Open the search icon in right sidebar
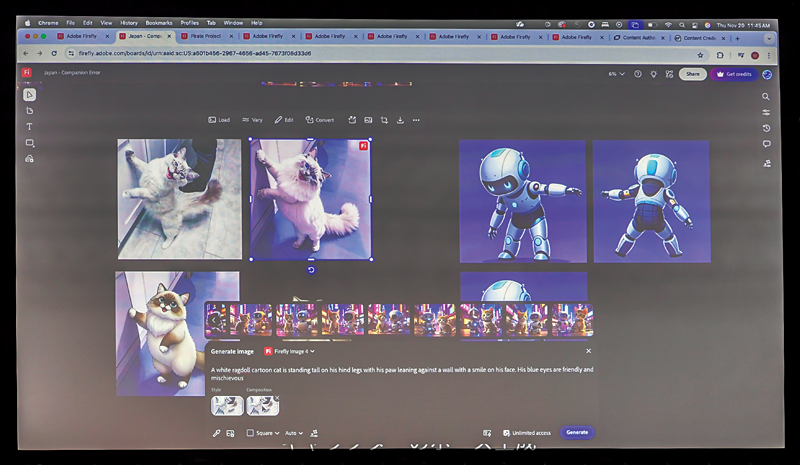 point(766,97)
